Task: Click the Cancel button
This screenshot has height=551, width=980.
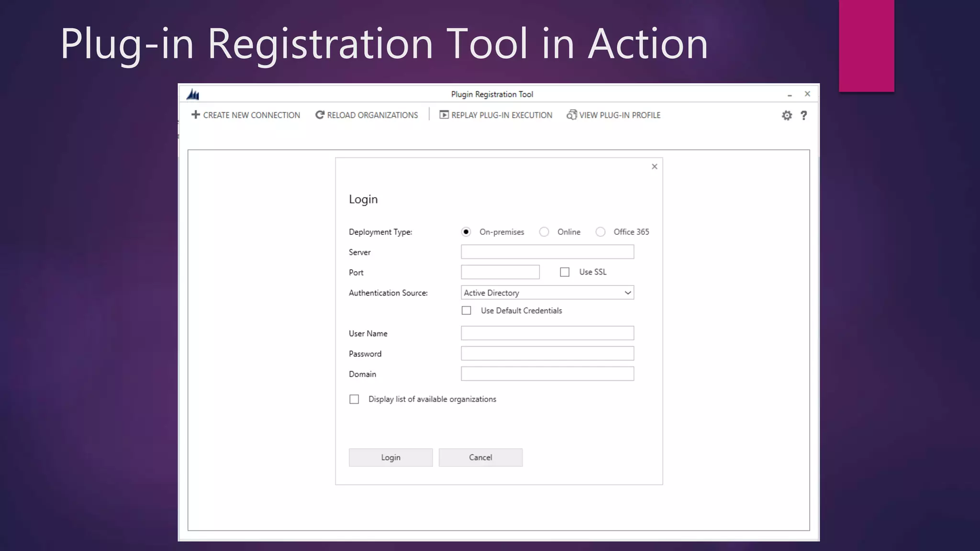Action: click(480, 457)
